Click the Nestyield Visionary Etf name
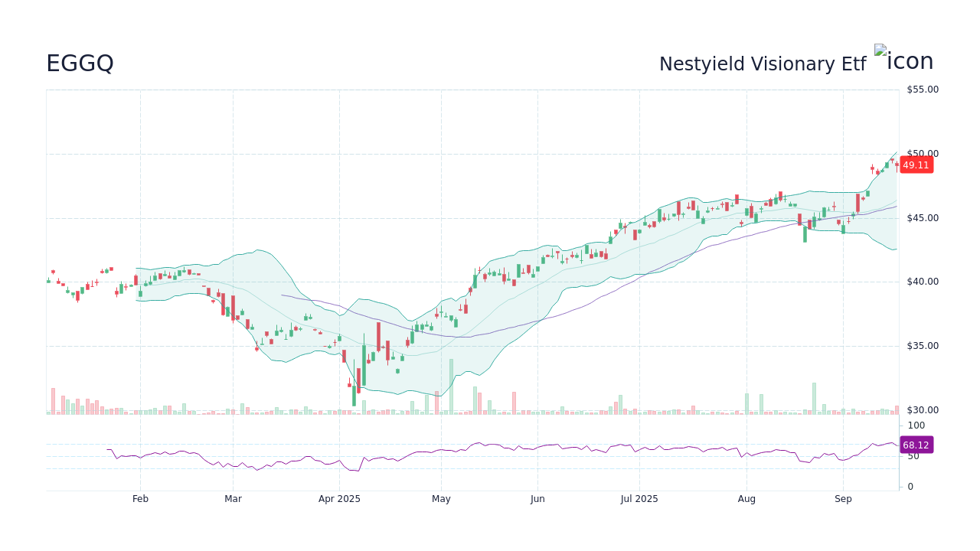The width and height of the screenshot is (980, 551). coord(763,64)
